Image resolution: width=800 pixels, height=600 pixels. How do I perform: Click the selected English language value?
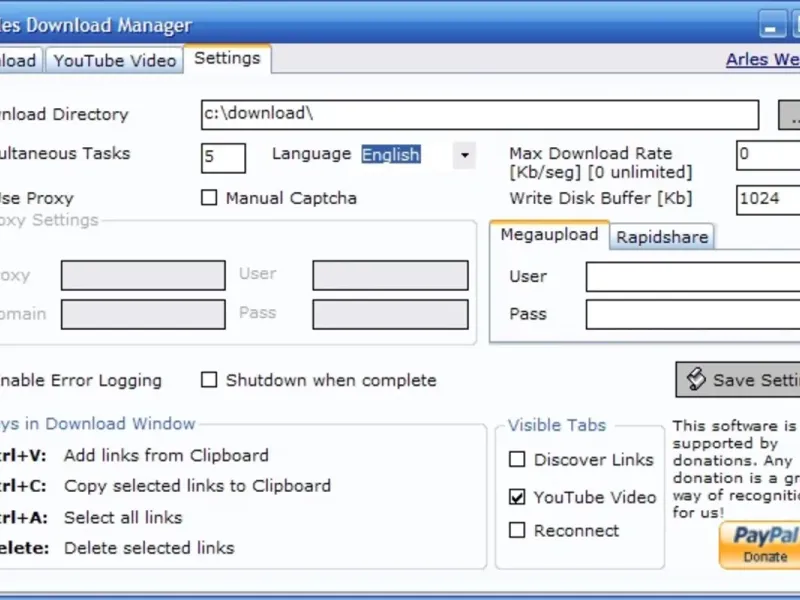391,155
